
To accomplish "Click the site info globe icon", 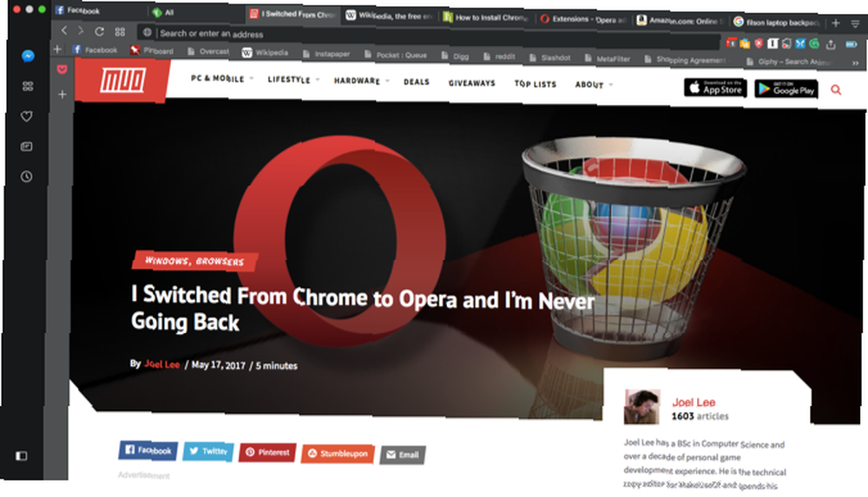I will [x=148, y=33].
